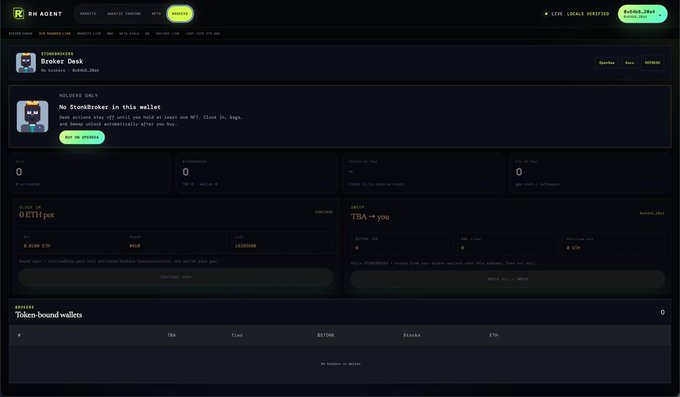Click the System Check status entry
The height and width of the screenshot is (397, 680).
(21, 33)
